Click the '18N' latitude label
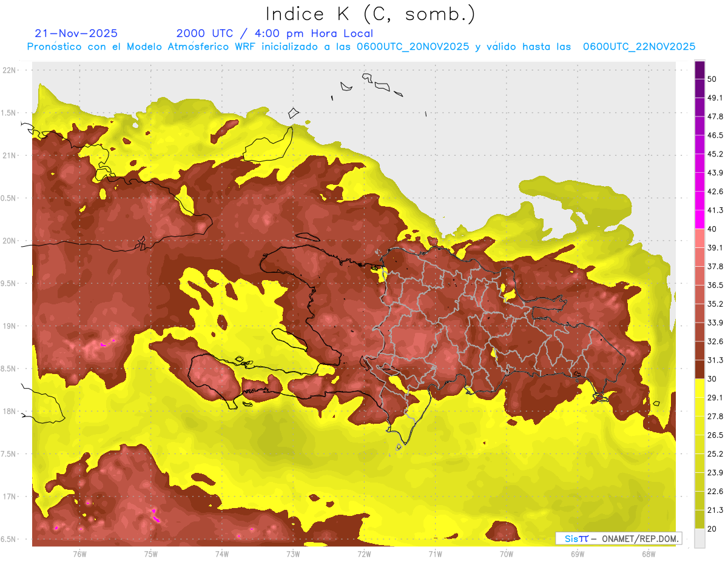This screenshot has height=562, width=728. 10,411
